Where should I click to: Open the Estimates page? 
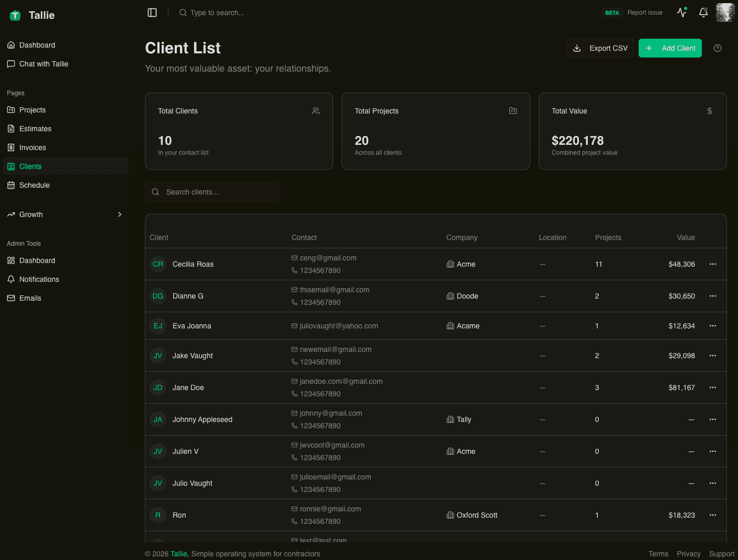(x=35, y=129)
